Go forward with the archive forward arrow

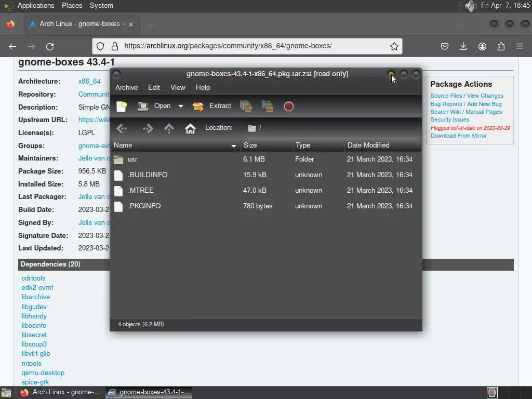click(148, 128)
